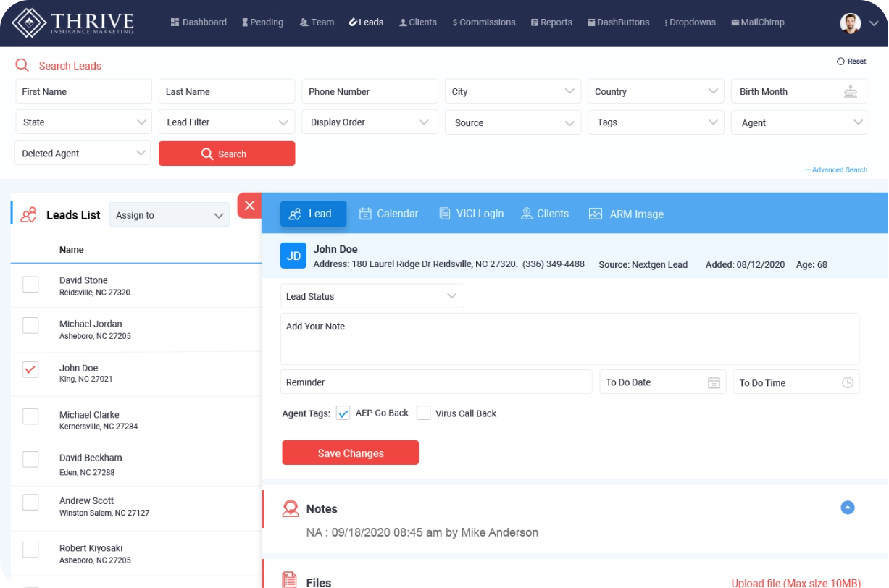Open the Lead Filter dropdown
Screen dimensions: 889x588
(x=227, y=122)
